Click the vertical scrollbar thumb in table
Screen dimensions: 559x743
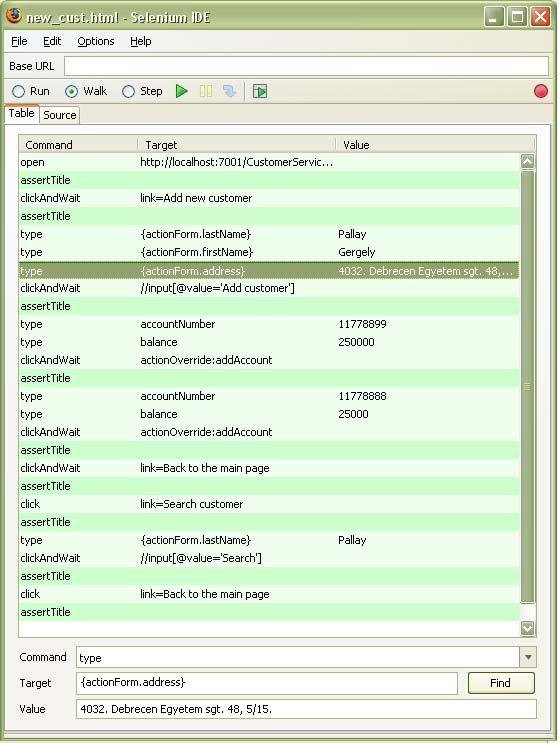pyautogui.click(x=527, y=387)
